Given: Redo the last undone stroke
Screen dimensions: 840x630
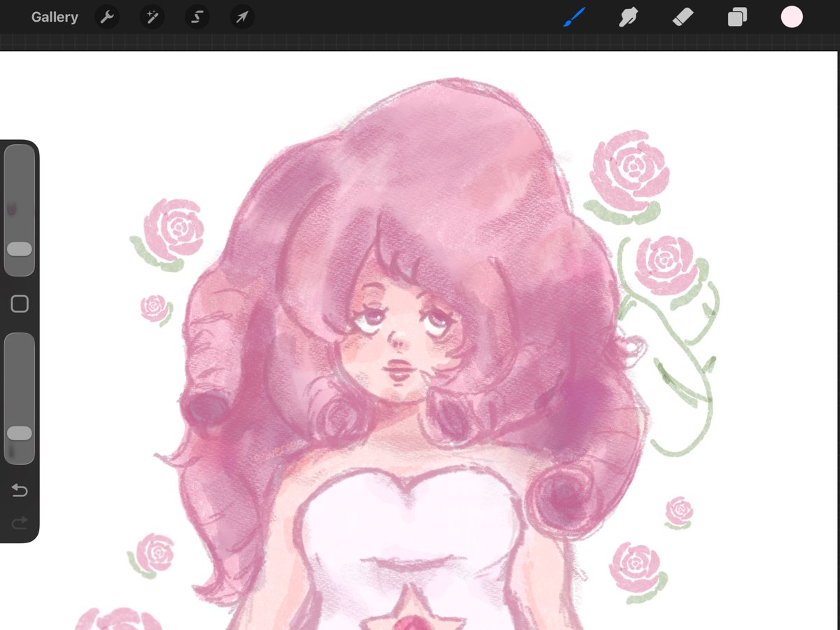Looking at the screenshot, I should pyautogui.click(x=20, y=522).
